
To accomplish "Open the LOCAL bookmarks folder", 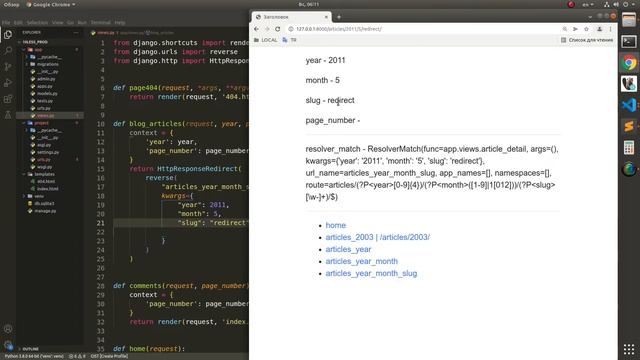I will pos(265,40).
